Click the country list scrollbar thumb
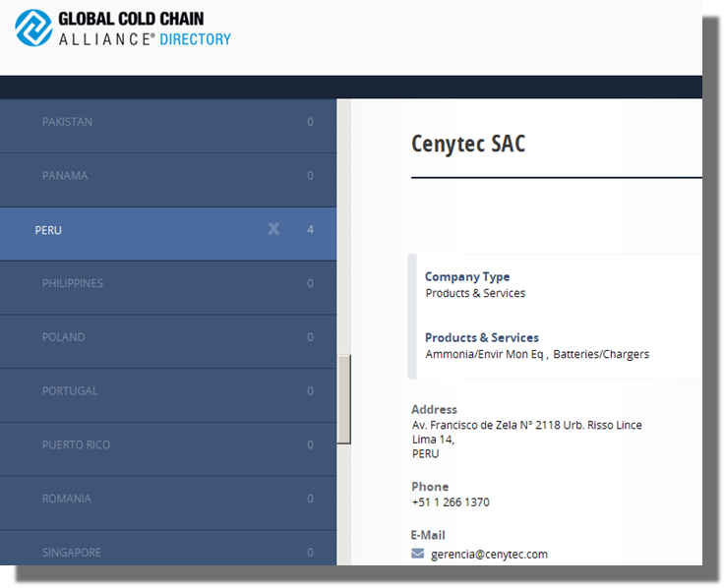This screenshot has height=588, width=725. 343,399
